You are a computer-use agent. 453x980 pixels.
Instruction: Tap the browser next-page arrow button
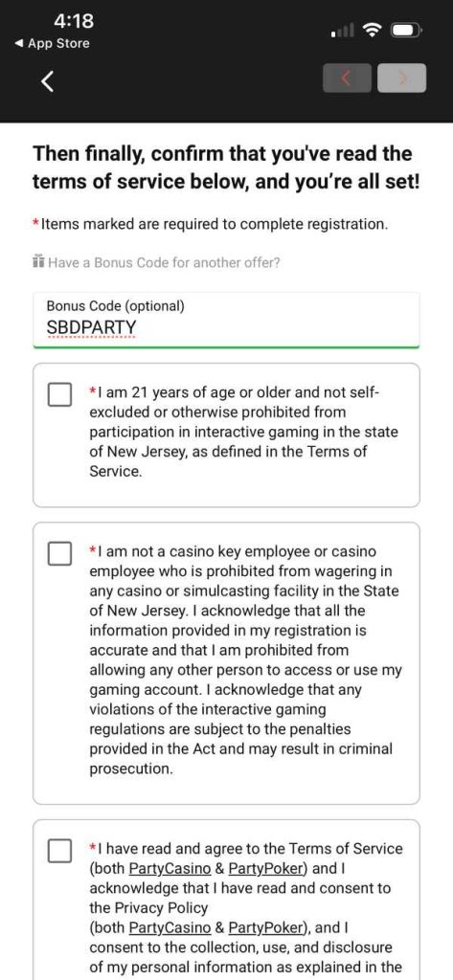coord(401,78)
